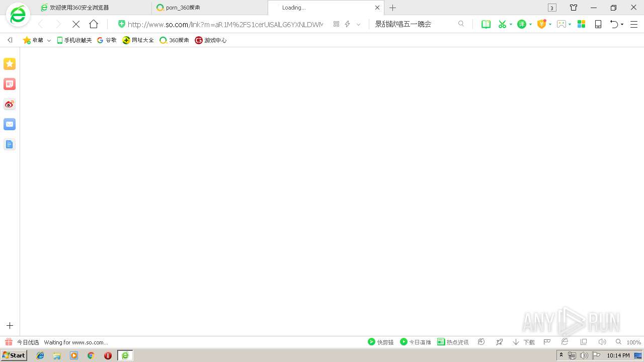Viewport: 644px width, 362px height.
Task: Click the rocket boost icon in status bar
Action: coord(499,342)
